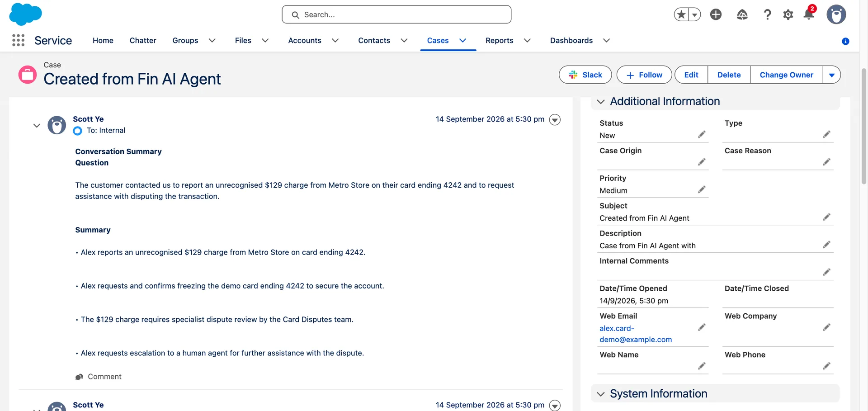The height and width of the screenshot is (411, 868).
Task: Open the Groups tab dropdown chevron
Action: 212,41
